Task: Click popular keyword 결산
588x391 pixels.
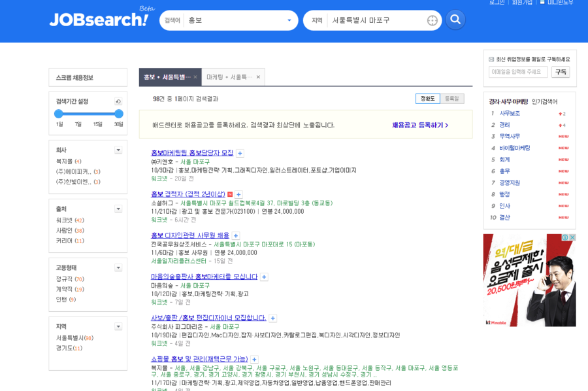Action: click(504, 218)
